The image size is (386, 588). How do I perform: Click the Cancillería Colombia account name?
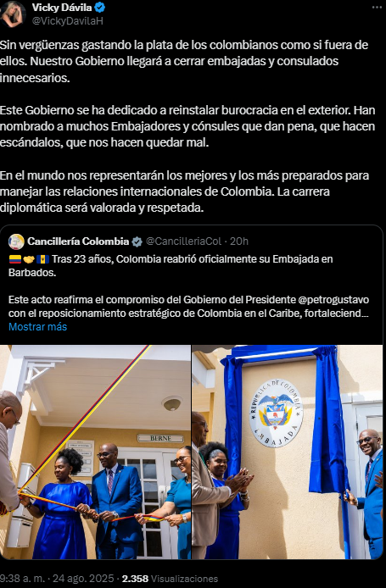(x=78, y=241)
